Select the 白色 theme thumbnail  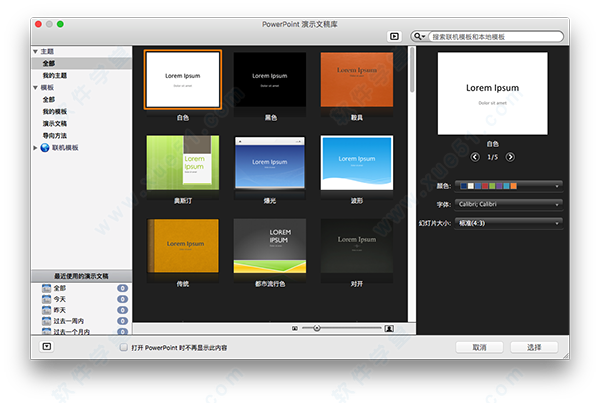(183, 80)
